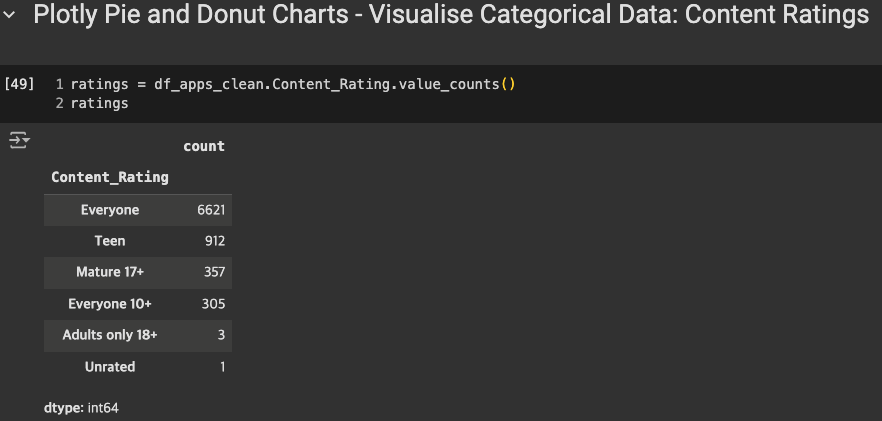Click the count value 912

point(214,241)
